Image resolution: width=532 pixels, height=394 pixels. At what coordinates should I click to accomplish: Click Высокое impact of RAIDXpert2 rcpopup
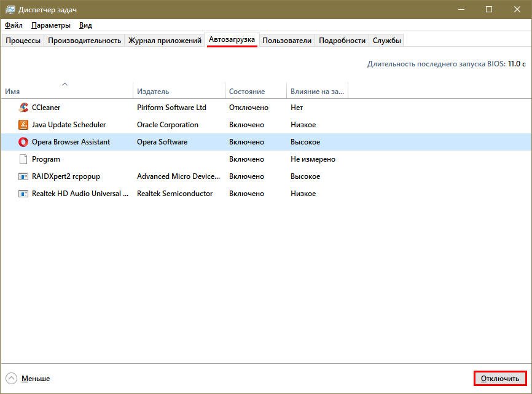305,176
